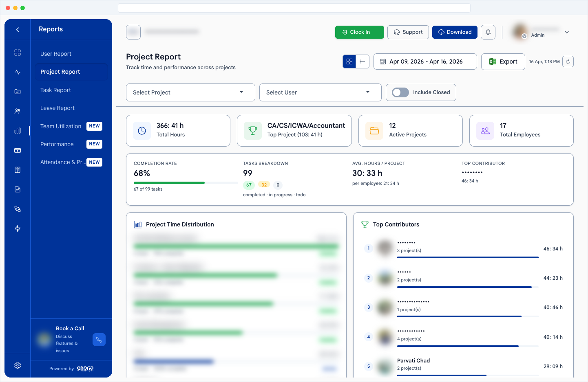Click the refresh icon beside the timestamp
This screenshot has width=588, height=382.
(568, 61)
